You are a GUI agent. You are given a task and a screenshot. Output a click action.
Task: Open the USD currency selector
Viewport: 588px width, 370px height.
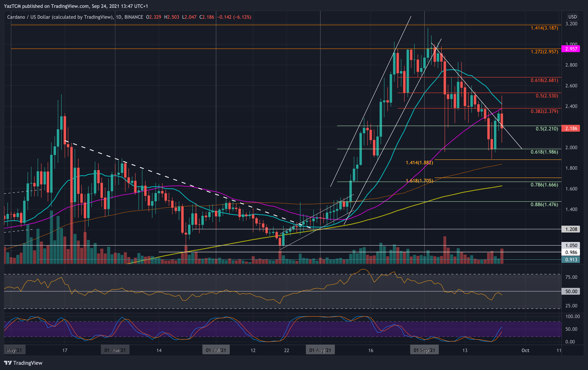click(x=572, y=17)
